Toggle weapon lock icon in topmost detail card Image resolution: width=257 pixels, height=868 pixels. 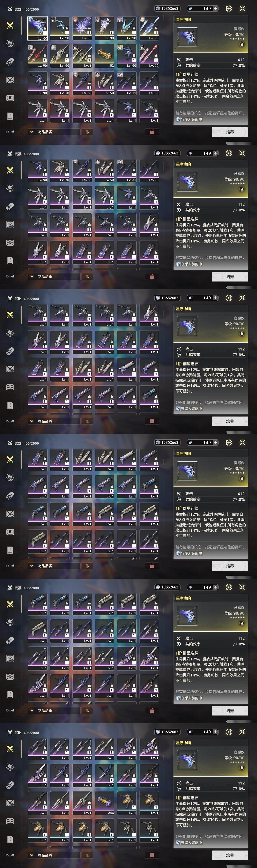coord(242,44)
